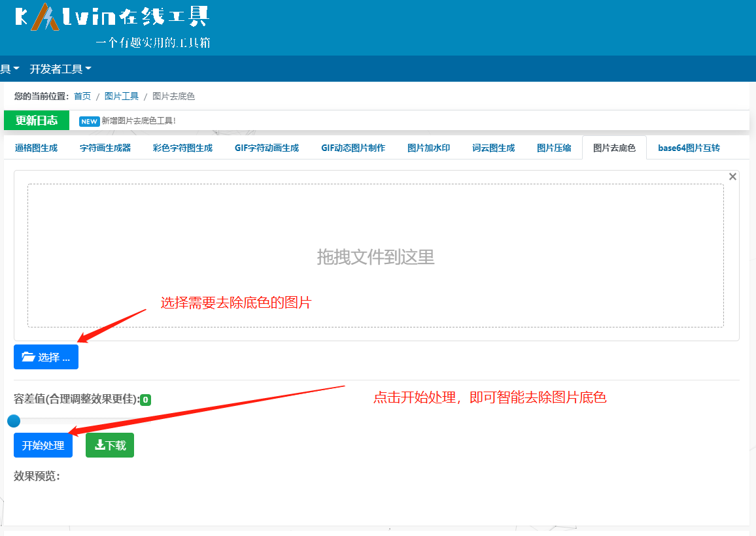This screenshot has height=536, width=756.
Task: Select the 图片加水印 tab
Action: click(x=428, y=148)
